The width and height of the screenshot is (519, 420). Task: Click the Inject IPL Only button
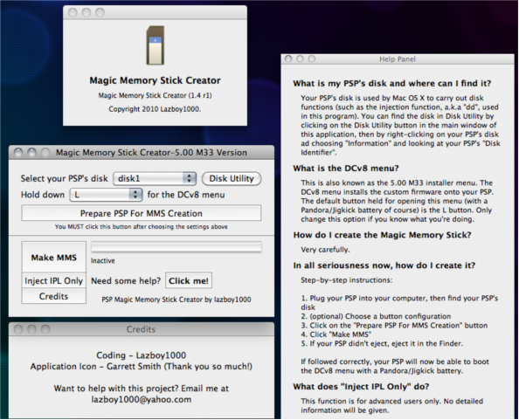[x=54, y=281]
